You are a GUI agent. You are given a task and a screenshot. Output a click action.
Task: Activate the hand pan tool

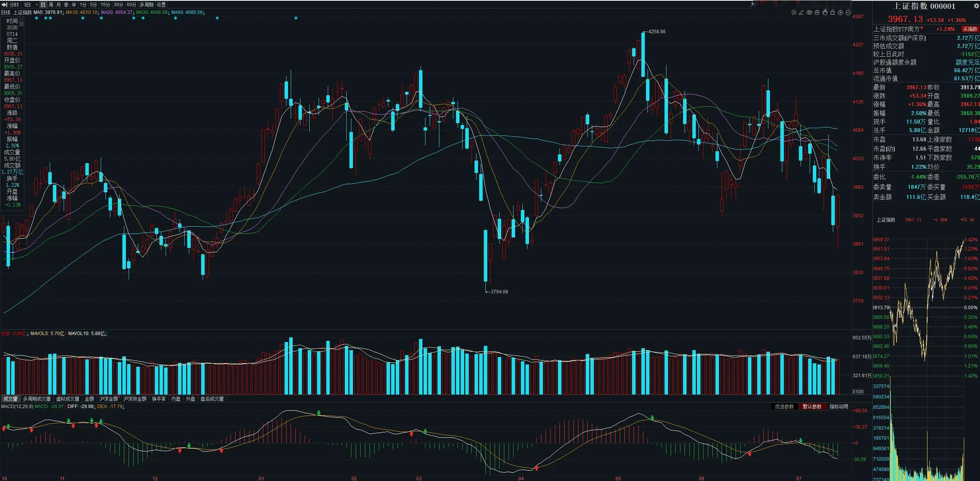click(825, 12)
